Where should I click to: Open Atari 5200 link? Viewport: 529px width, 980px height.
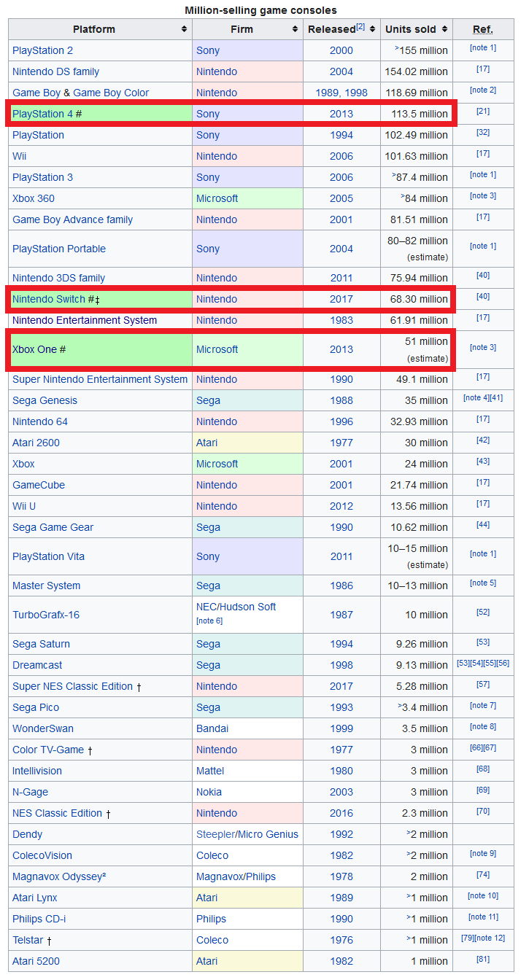(x=36, y=961)
